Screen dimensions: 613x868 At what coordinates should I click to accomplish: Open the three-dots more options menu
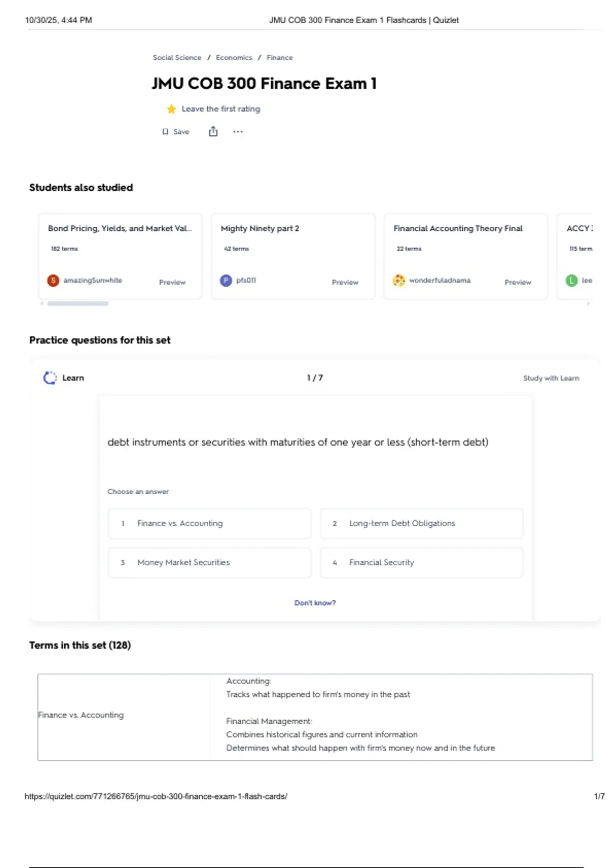pos(238,132)
